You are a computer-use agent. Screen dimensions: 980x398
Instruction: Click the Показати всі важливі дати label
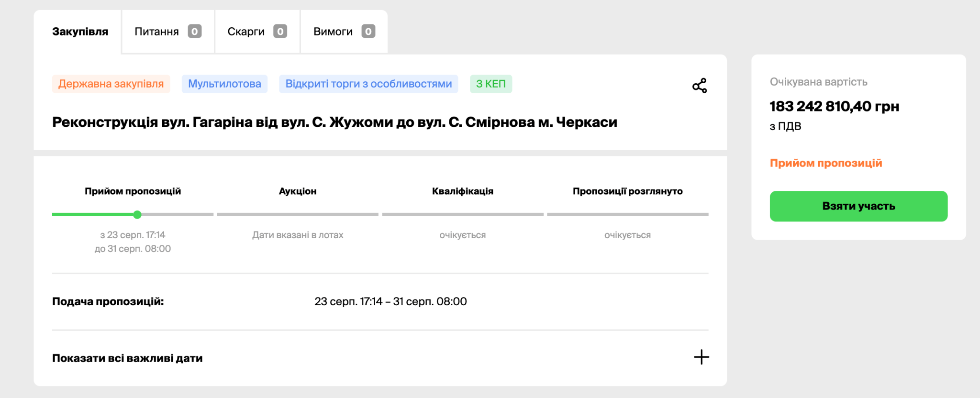127,358
